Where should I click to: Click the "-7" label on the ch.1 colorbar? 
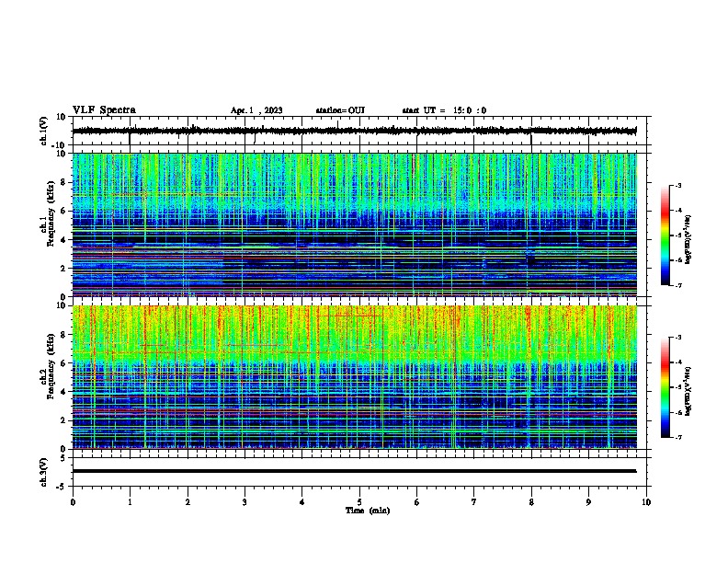coord(677,285)
